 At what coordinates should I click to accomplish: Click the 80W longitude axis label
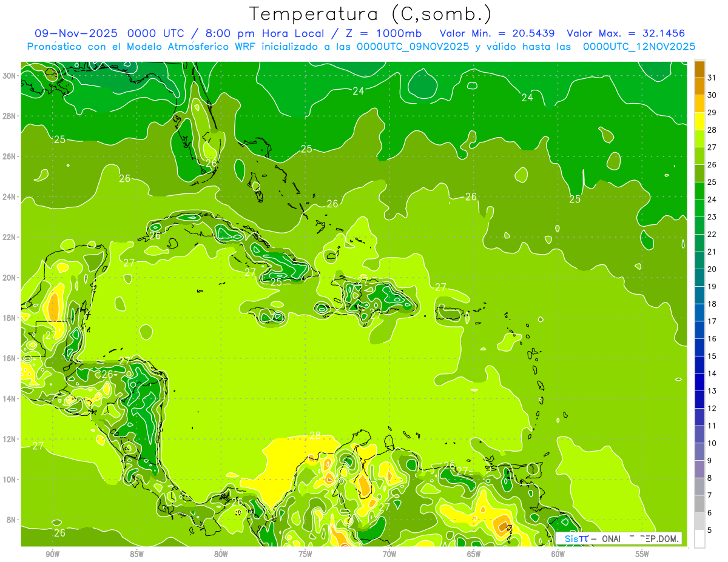[221, 555]
